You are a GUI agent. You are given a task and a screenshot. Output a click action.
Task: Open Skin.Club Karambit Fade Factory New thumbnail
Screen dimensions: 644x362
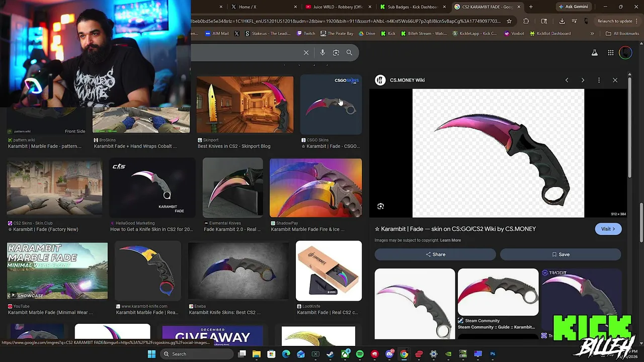(54, 188)
